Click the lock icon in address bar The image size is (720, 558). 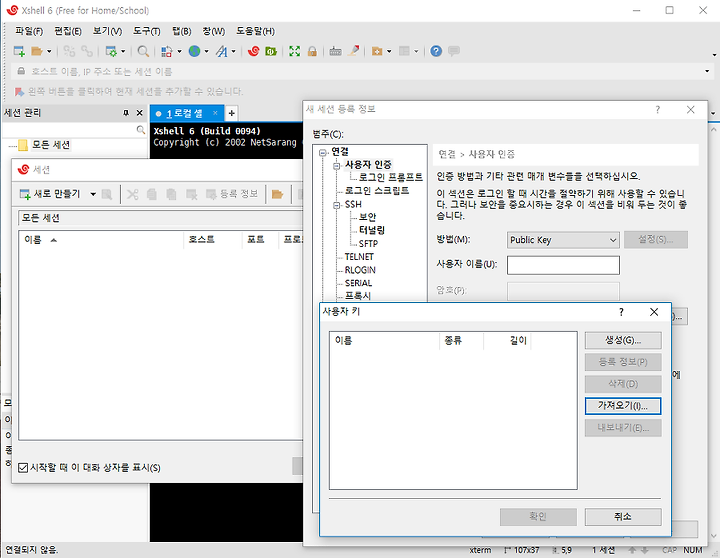click(x=21, y=71)
